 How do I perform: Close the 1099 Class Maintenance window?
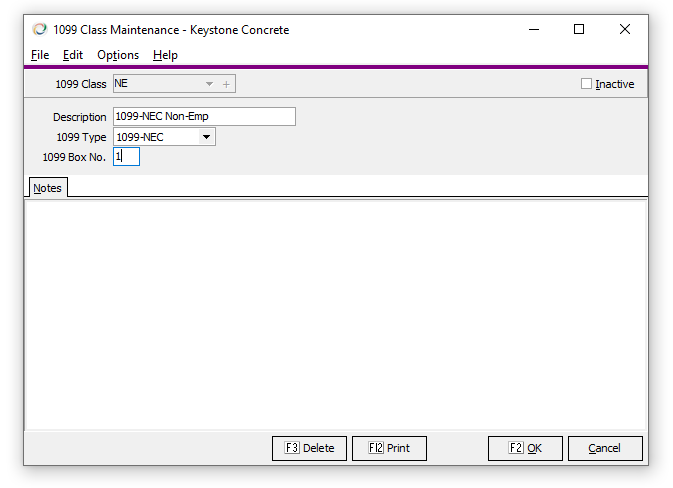click(624, 30)
